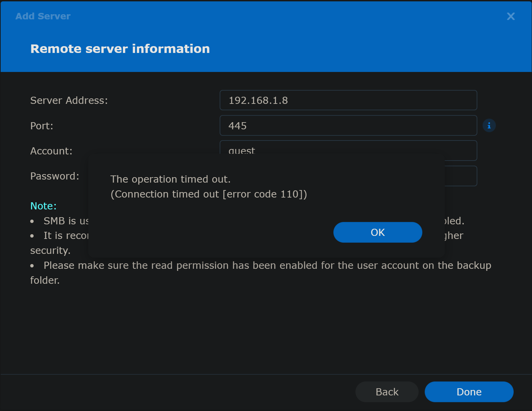The height and width of the screenshot is (411, 532).
Task: Click the 'Note:' label
Action: click(43, 206)
